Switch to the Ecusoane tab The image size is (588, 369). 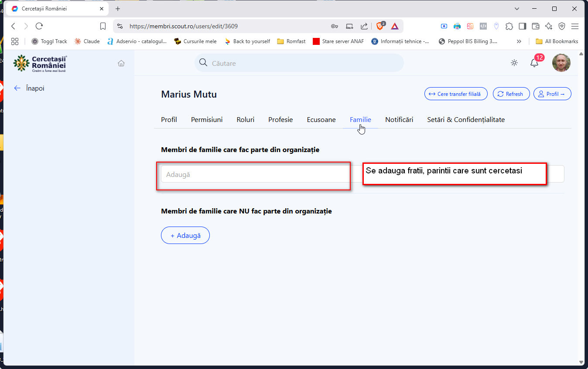tap(321, 120)
